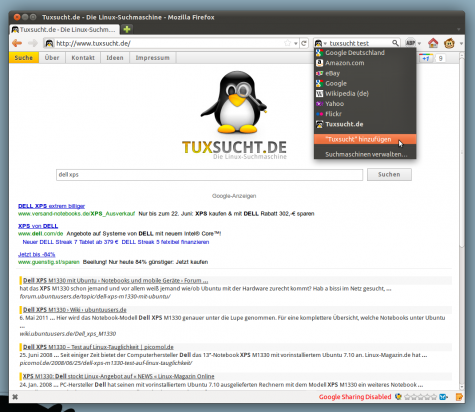The image size is (475, 412).
Task: Open a new tab with plus icon
Action: point(127,29)
